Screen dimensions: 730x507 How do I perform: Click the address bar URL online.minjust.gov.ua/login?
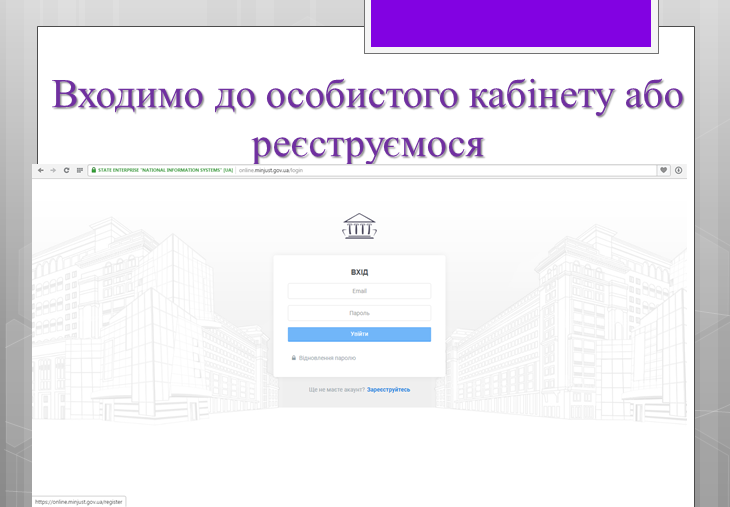pyautogui.click(x=271, y=170)
